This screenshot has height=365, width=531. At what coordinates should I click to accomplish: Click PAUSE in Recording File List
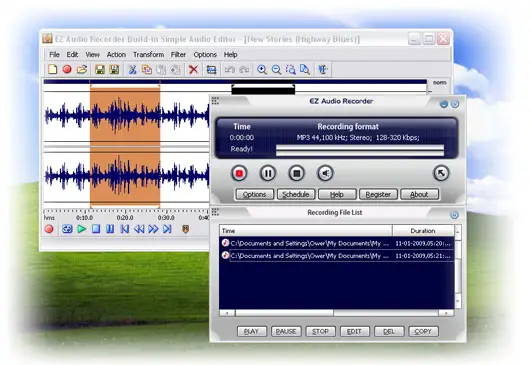(x=286, y=331)
